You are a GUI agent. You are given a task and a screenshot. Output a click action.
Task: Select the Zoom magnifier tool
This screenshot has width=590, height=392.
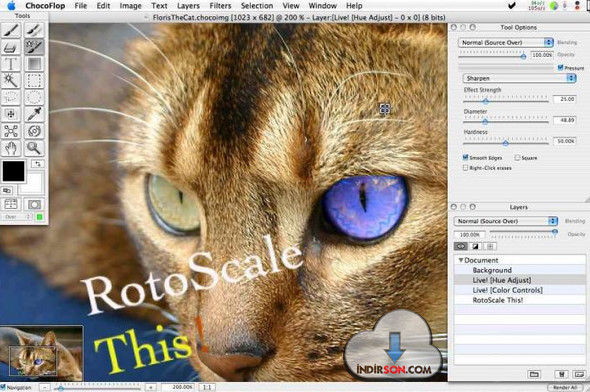34,148
